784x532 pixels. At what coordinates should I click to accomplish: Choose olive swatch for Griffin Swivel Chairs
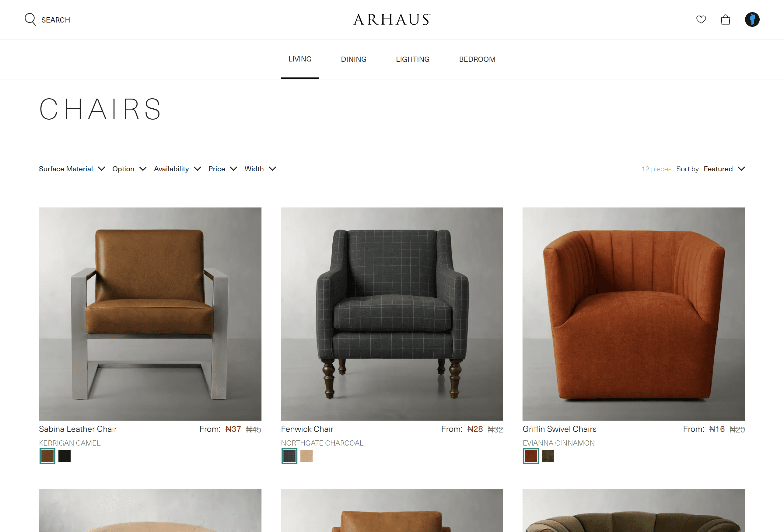(548, 456)
